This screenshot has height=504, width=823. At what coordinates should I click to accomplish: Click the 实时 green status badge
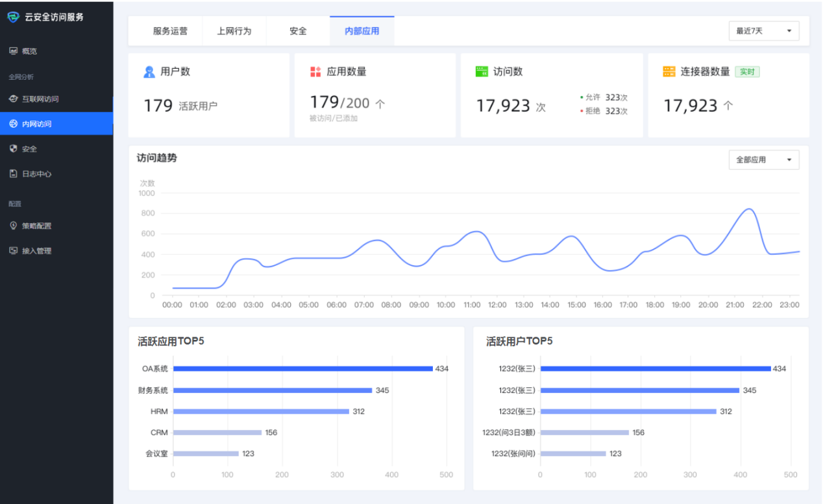747,72
